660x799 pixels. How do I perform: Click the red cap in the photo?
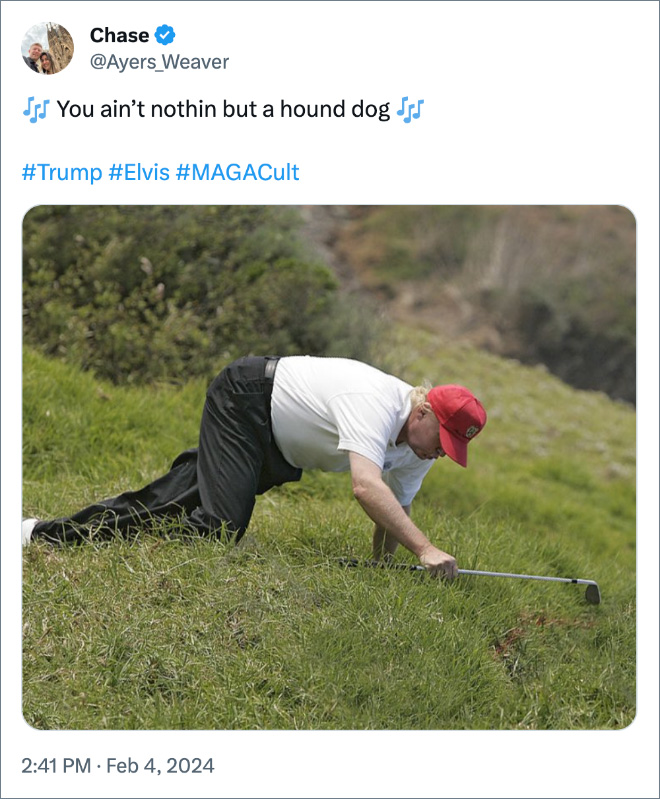[x=458, y=417]
